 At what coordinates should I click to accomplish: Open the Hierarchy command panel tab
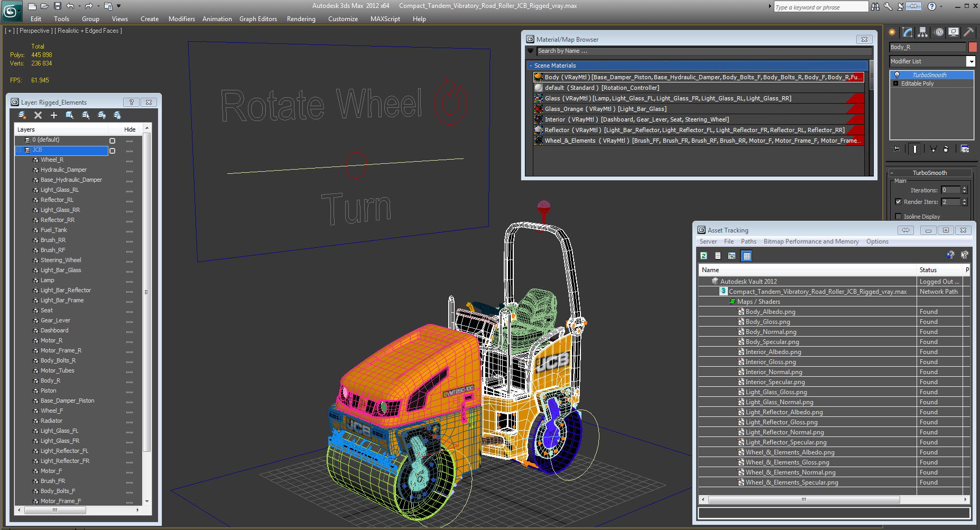[923, 32]
